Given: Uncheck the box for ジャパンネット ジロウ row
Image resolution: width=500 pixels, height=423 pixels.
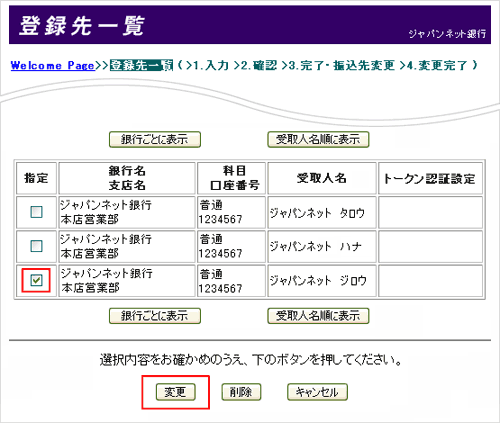Looking at the screenshot, I should [x=36, y=280].
